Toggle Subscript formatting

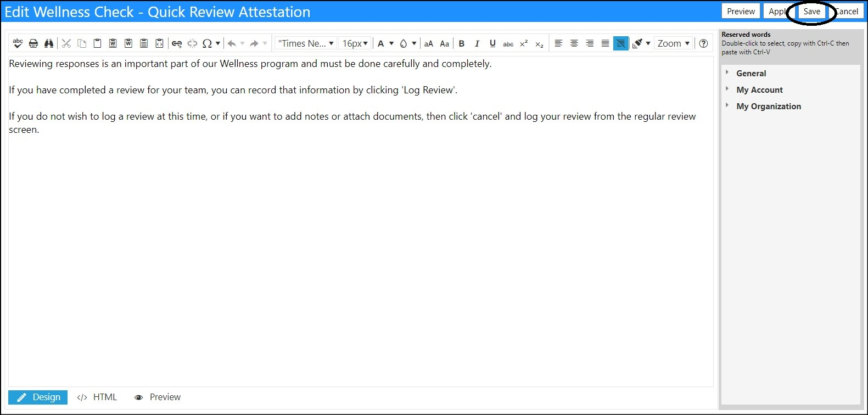click(539, 43)
